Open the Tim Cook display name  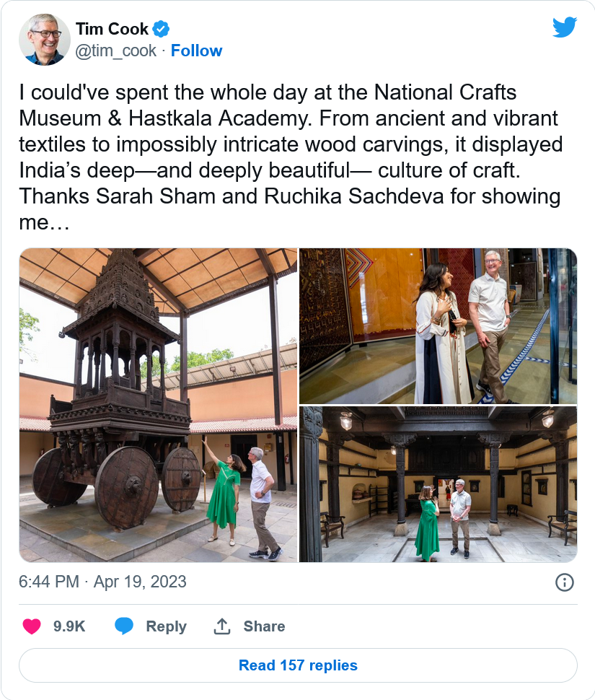112,30
